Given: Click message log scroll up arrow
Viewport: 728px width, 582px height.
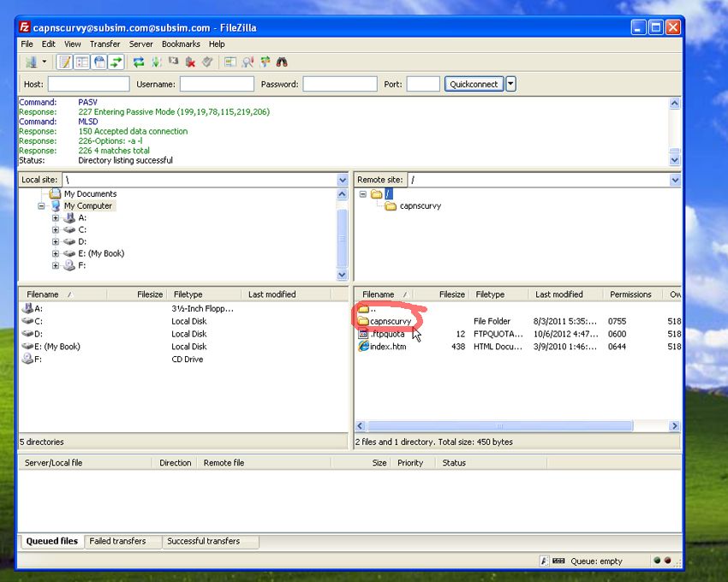Looking at the screenshot, I should point(675,103).
